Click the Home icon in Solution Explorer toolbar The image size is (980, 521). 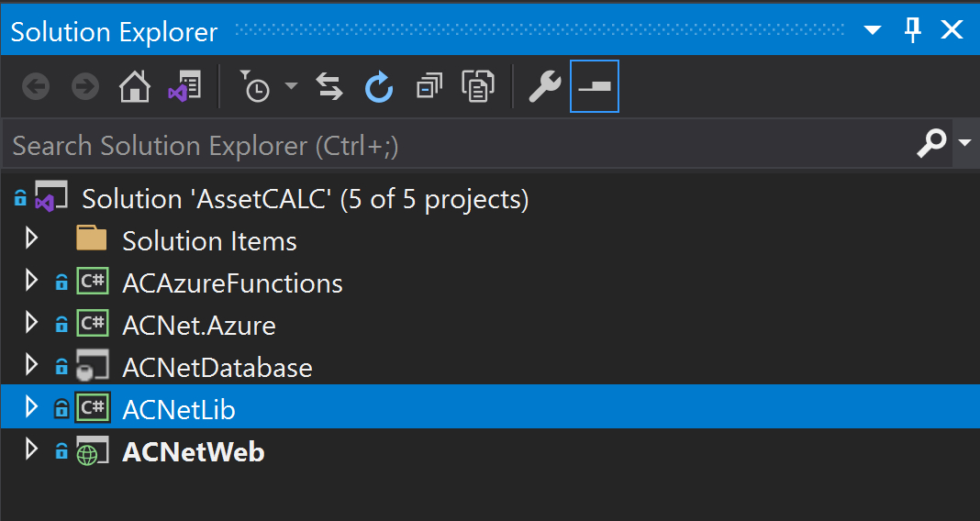[x=134, y=86]
